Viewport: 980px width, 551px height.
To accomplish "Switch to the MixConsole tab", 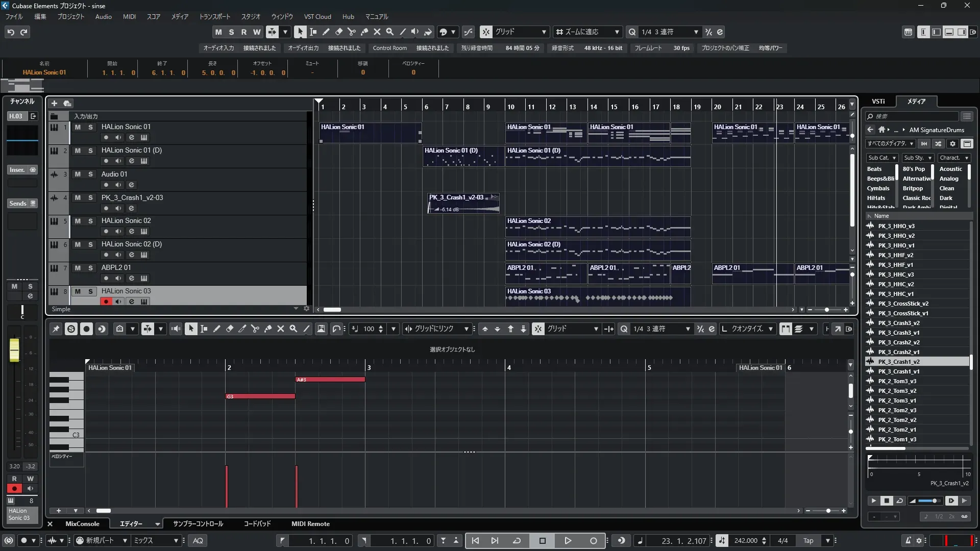I will pos(82,524).
